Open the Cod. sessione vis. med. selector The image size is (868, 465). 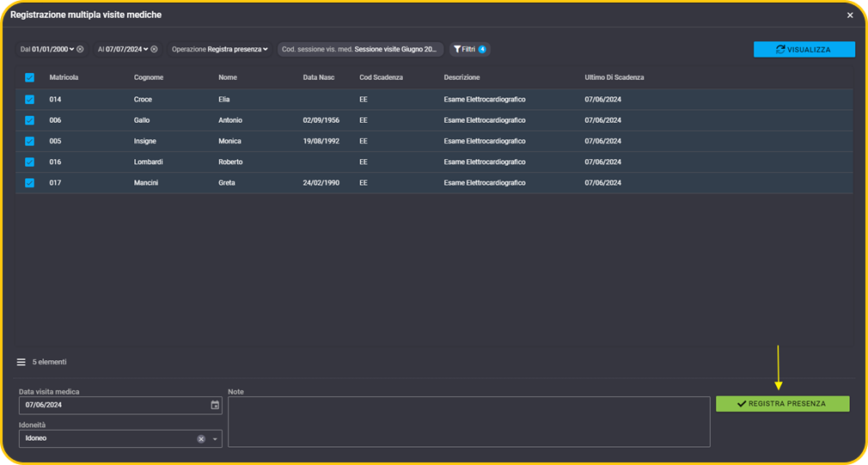point(360,49)
